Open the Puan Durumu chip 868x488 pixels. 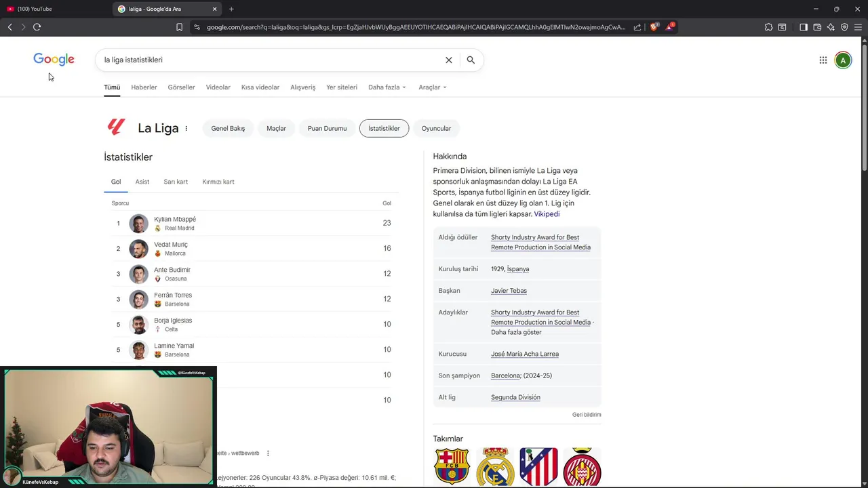coord(327,128)
